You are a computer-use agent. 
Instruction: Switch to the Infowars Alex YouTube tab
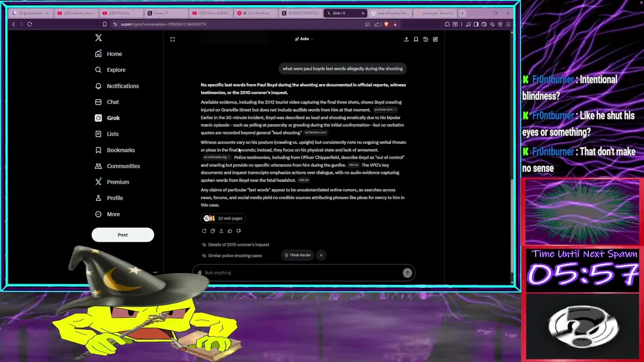(75, 13)
